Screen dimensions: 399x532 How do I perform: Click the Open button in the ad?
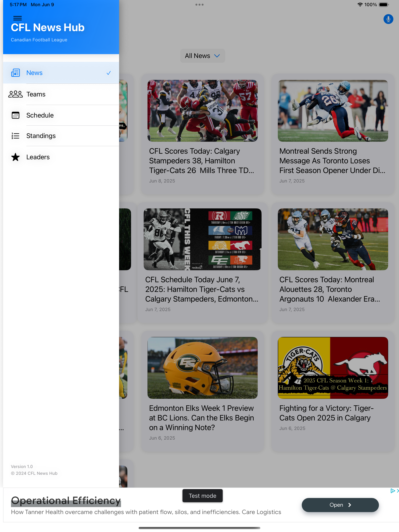[x=340, y=505]
